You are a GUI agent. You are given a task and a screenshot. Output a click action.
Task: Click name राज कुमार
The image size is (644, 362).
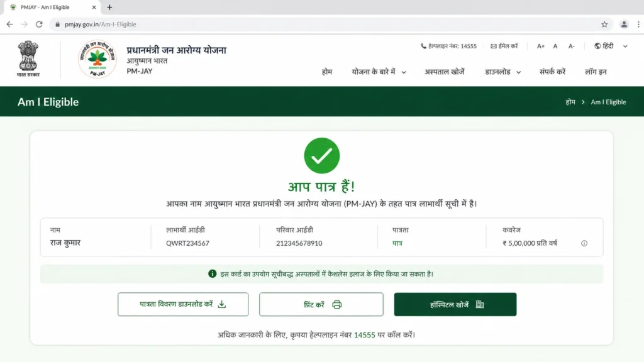[x=65, y=243]
